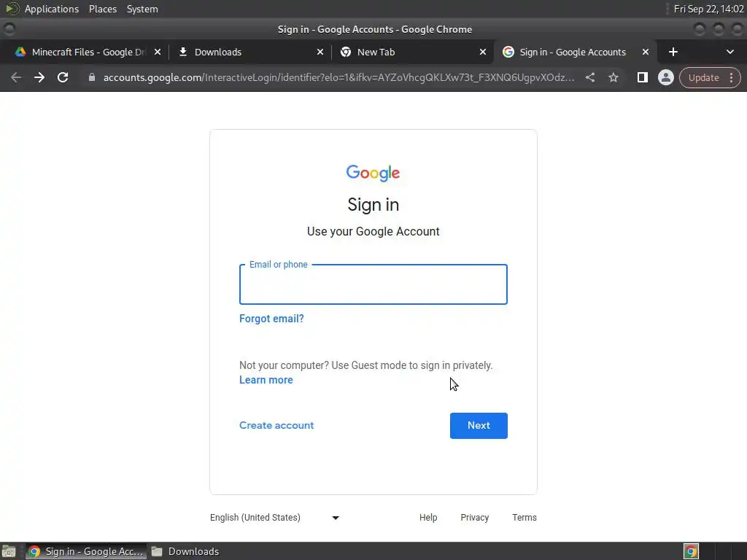
Task: Open the Applications menu
Action: 52,9
